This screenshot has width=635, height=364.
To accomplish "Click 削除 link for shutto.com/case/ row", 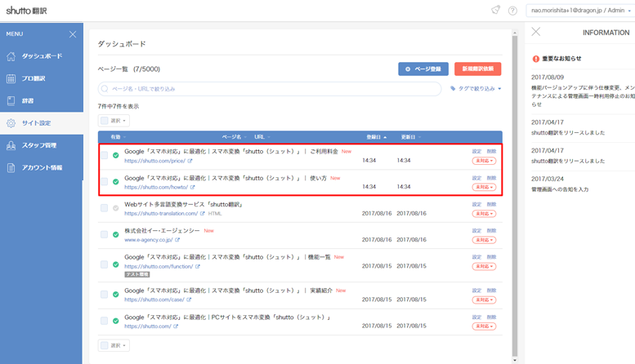I will point(491,291).
